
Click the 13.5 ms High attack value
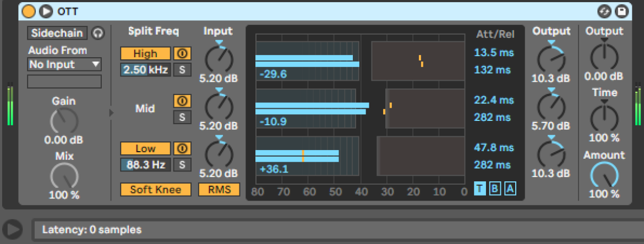tap(494, 53)
